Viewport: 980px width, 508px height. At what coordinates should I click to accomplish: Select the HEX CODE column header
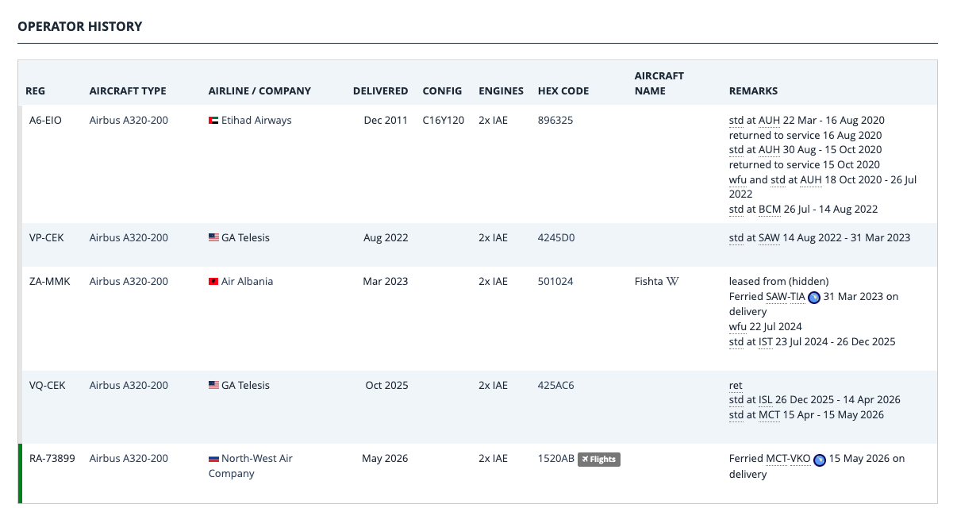(563, 90)
